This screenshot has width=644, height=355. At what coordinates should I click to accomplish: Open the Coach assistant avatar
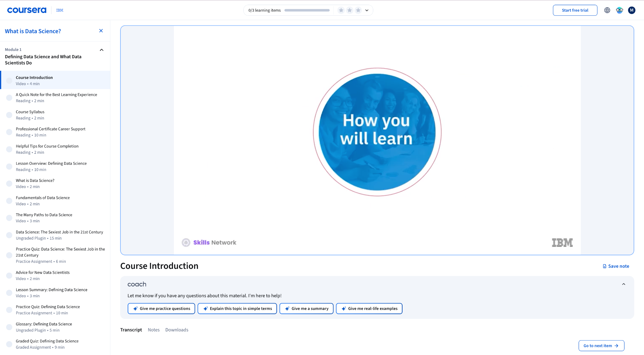pos(619,10)
